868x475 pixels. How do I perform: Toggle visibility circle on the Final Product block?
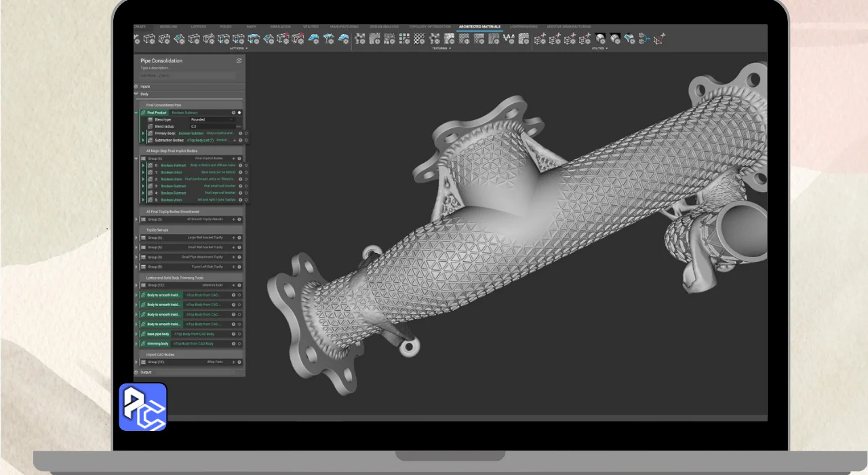pos(239,113)
